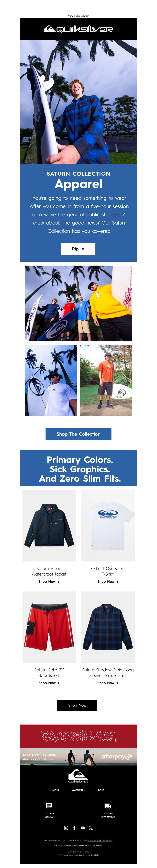Click the Instagram icon in footer
This screenshot has width=157, height=868.
pos(66,828)
